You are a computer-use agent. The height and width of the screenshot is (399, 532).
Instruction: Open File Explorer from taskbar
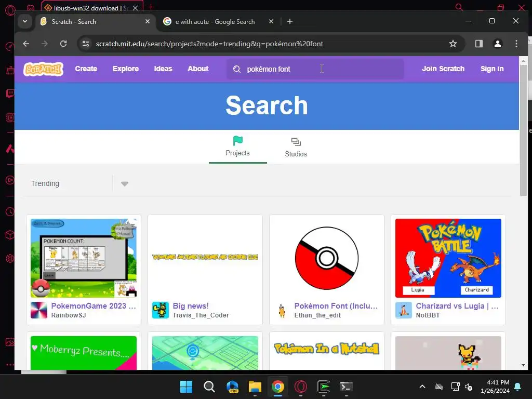coord(255,387)
